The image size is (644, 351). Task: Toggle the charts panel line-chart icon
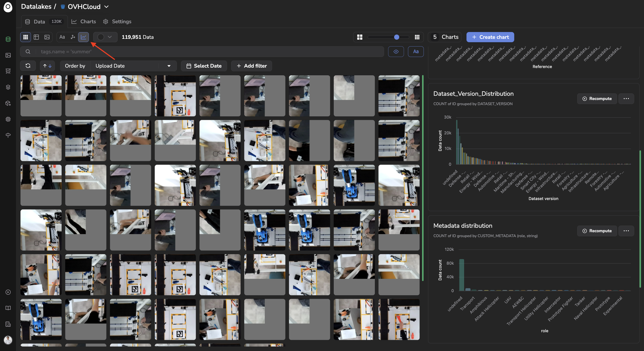click(83, 37)
